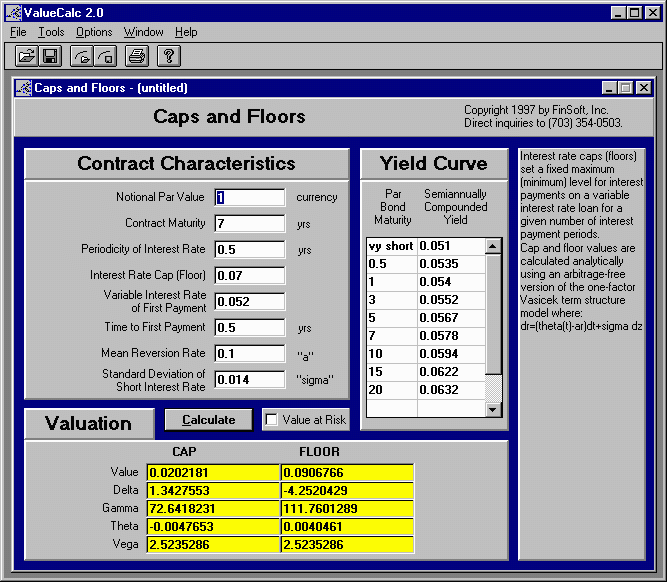Open the Options menu
This screenshot has width=667, height=582.
(94, 32)
